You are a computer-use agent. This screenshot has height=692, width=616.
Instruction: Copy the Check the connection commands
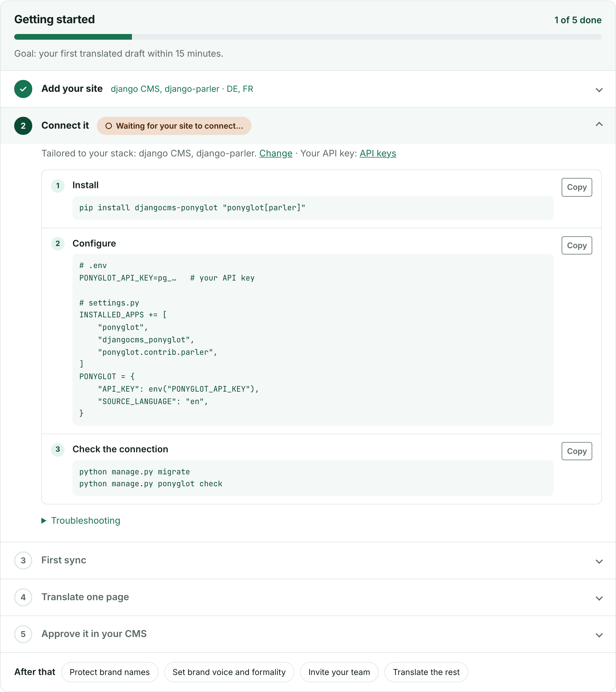[577, 451]
